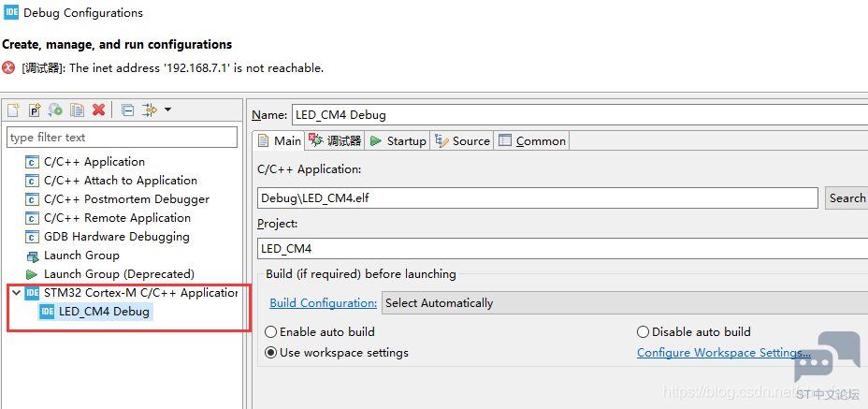Click the New launch configuration prototype icon
The image size is (868, 409).
click(x=35, y=110)
